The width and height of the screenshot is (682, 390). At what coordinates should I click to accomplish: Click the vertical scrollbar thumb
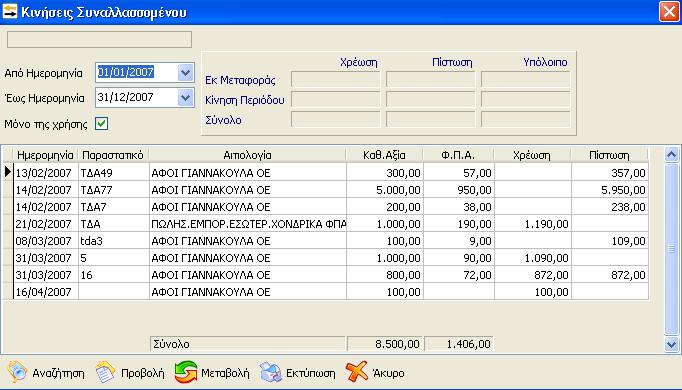coord(672,250)
